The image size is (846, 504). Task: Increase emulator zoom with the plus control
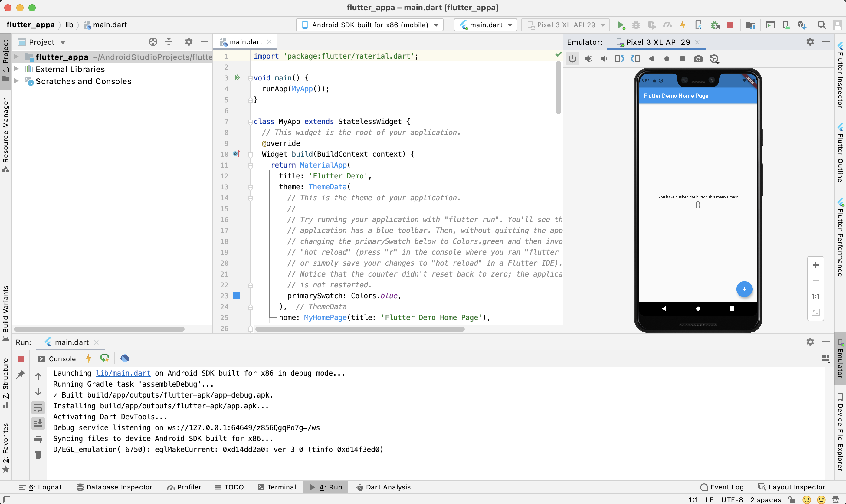pos(816,265)
